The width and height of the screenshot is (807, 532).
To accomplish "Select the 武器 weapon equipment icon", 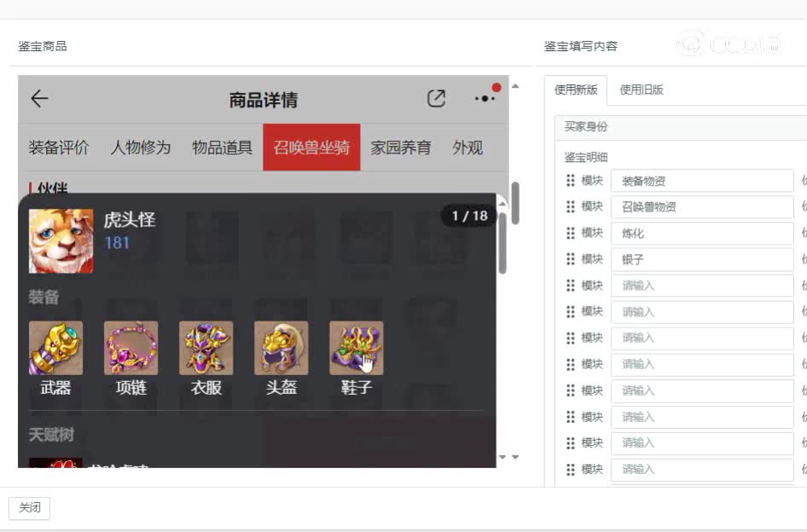I will [55, 347].
